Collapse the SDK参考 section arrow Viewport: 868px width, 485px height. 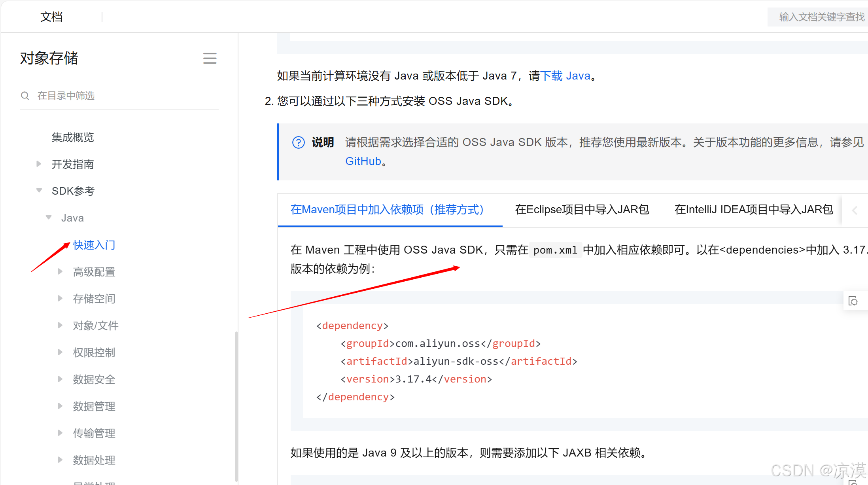39,191
